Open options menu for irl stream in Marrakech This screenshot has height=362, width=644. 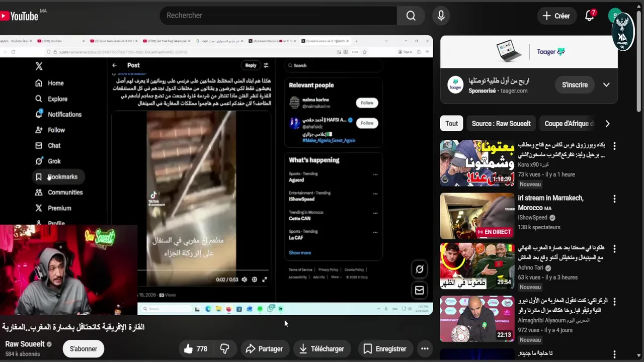pyautogui.click(x=614, y=199)
